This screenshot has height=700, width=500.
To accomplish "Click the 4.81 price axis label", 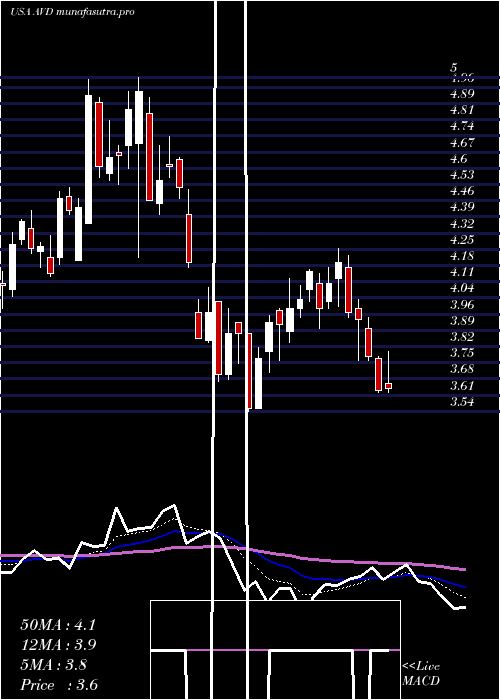I will click(462, 110).
